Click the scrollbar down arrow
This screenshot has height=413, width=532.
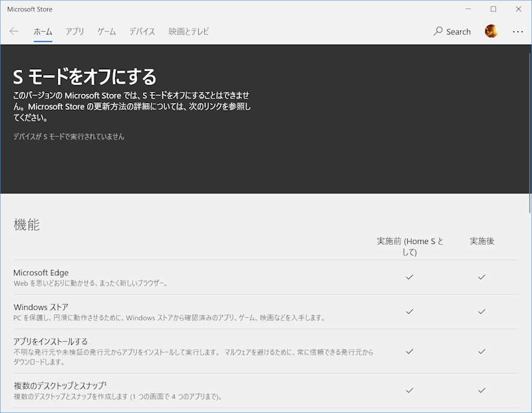[528, 408]
